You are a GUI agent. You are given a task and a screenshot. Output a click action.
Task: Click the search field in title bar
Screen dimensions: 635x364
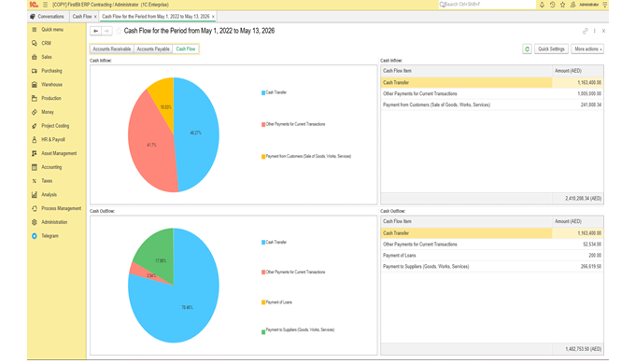click(x=487, y=5)
